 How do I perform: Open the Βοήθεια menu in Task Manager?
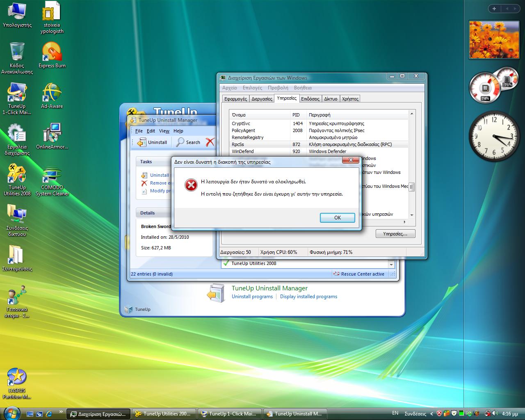pyautogui.click(x=303, y=88)
